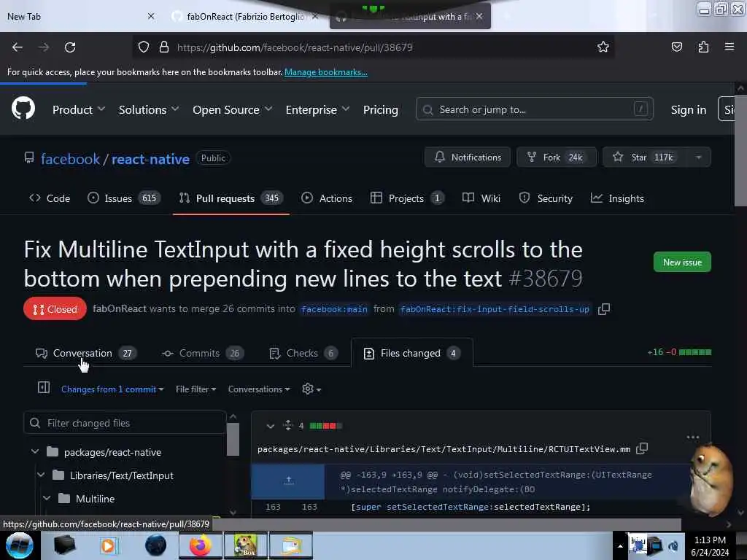Open the facebook owner link
The width and height of the screenshot is (747, 560).
tap(70, 158)
